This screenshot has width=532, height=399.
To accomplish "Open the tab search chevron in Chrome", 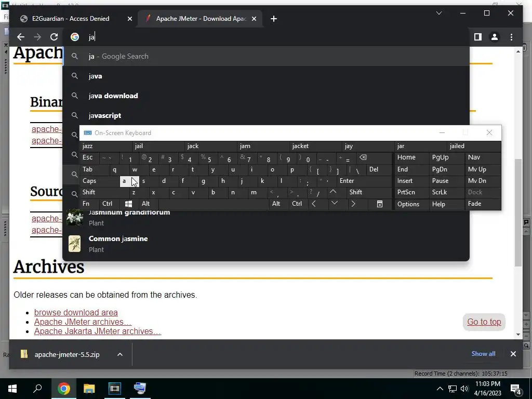I will pyautogui.click(x=438, y=13).
